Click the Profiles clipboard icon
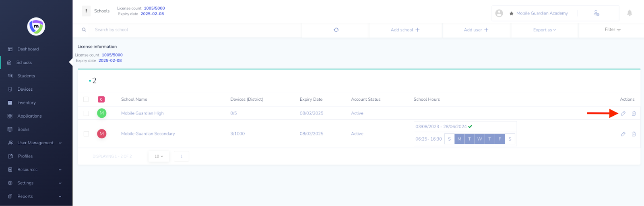Viewport: 644px width, 206px height. click(x=10, y=156)
